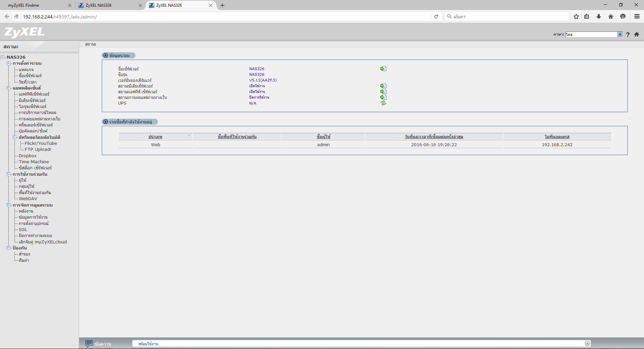Open help via the question mark icon

[x=628, y=35]
